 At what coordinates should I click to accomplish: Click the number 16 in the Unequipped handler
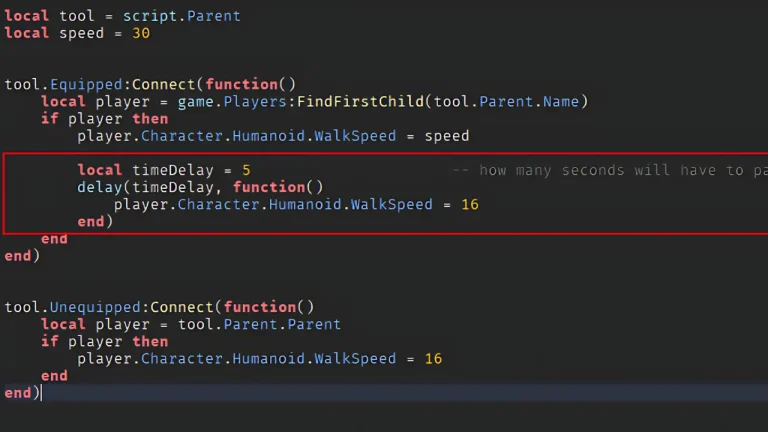click(x=433, y=358)
